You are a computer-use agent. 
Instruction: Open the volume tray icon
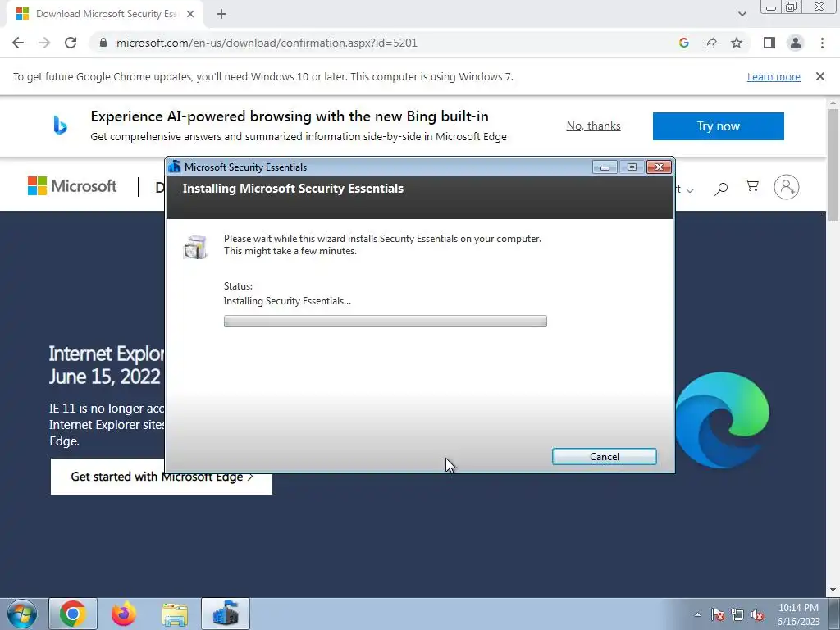757,614
